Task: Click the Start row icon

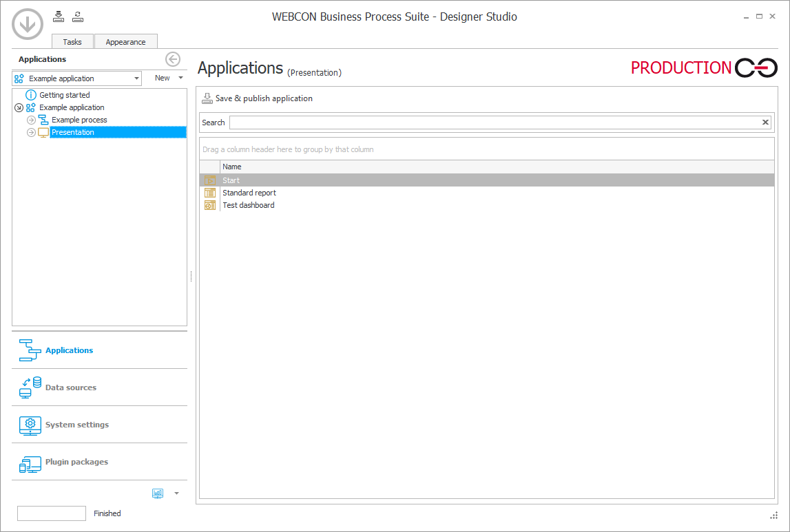Action: pos(210,180)
